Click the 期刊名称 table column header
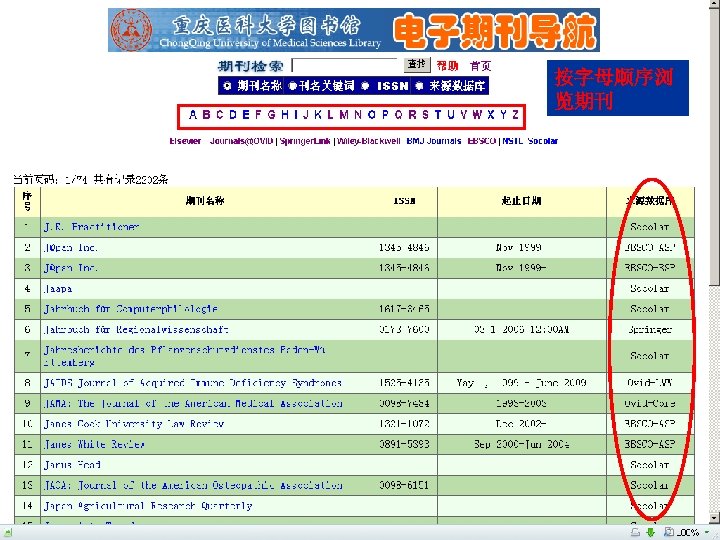This screenshot has height=540, width=720. coord(205,201)
